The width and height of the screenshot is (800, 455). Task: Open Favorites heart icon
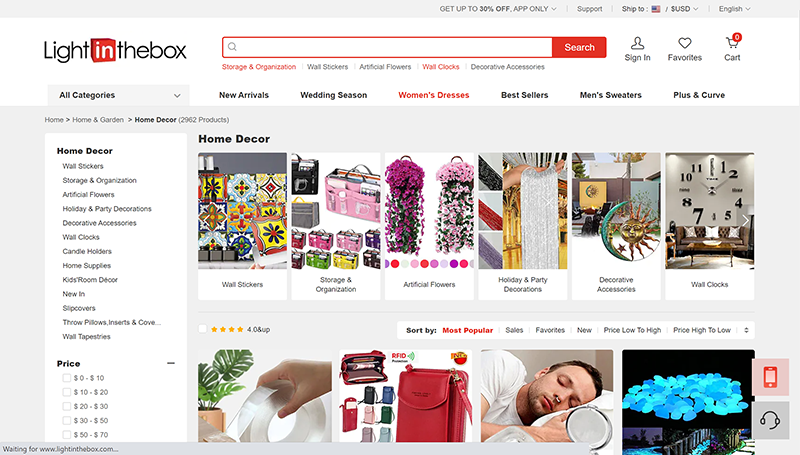(x=685, y=43)
